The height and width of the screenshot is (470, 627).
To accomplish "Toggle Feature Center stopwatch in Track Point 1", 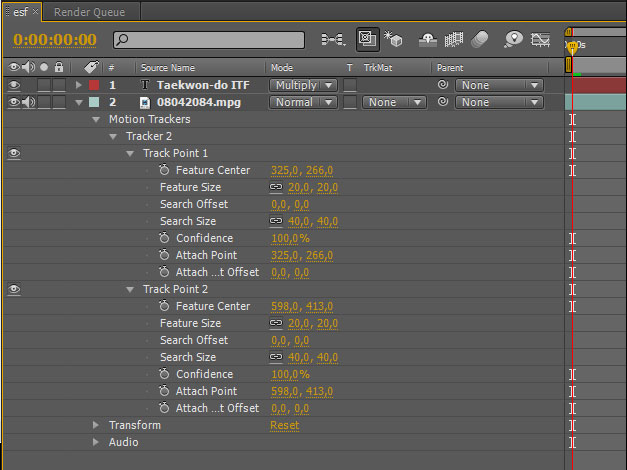I will pyautogui.click(x=164, y=170).
